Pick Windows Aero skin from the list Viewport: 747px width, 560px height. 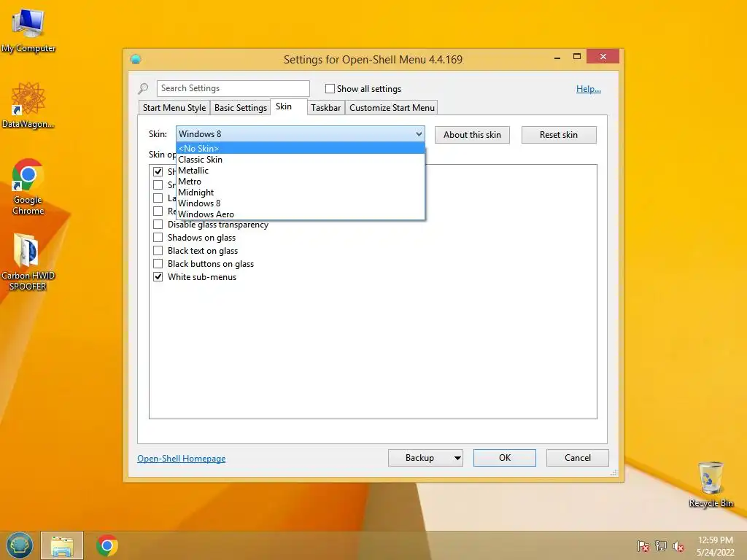coord(300,214)
